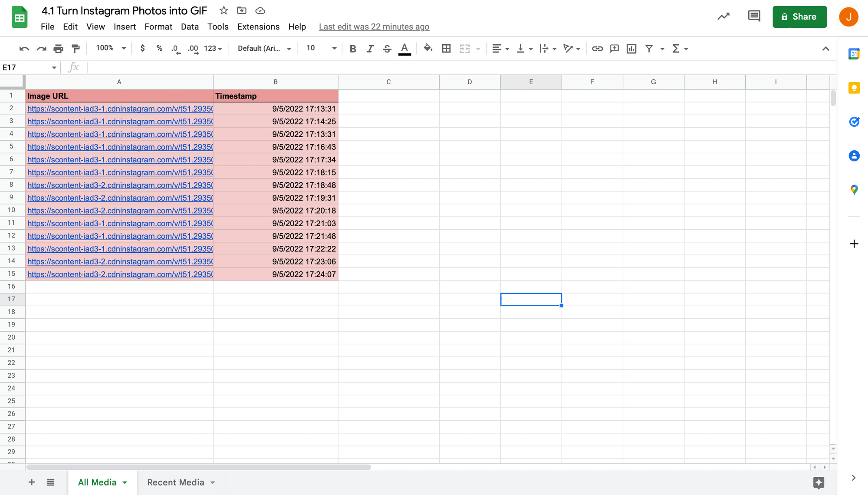Image resolution: width=868 pixels, height=495 pixels.
Task: Toggle strikethrough formatting
Action: point(387,49)
